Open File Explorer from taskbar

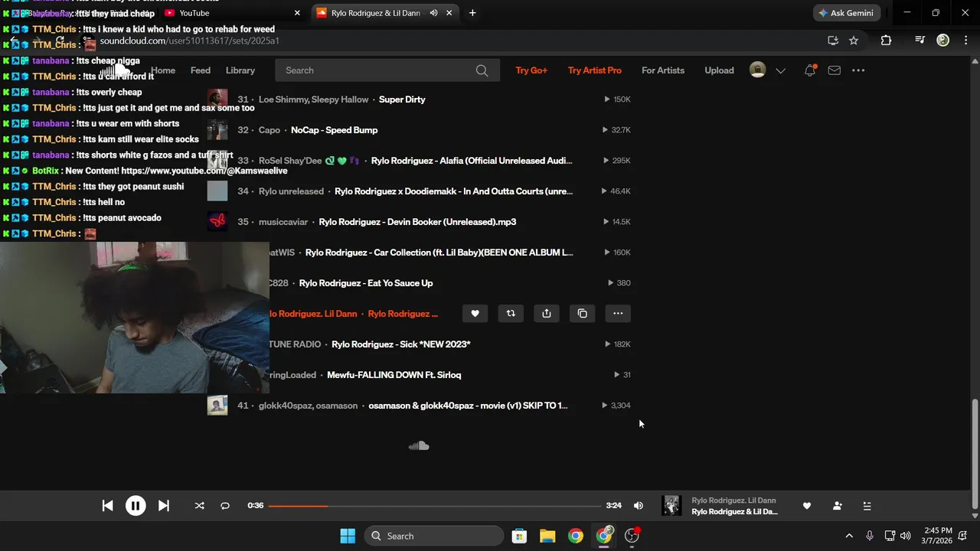coord(547,536)
